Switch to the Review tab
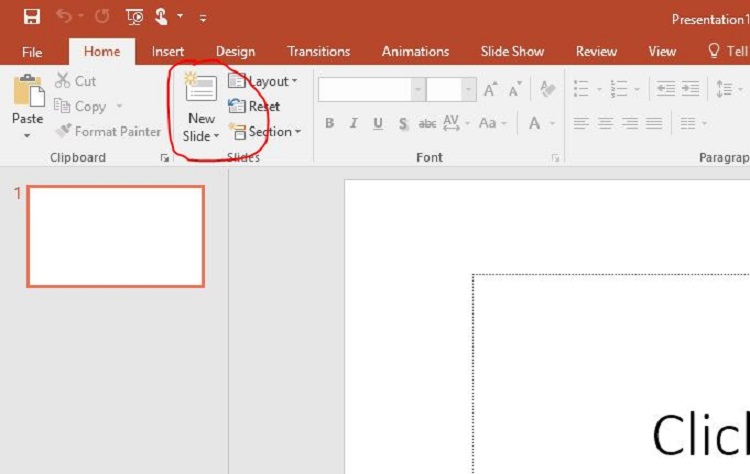750x474 pixels. tap(596, 51)
